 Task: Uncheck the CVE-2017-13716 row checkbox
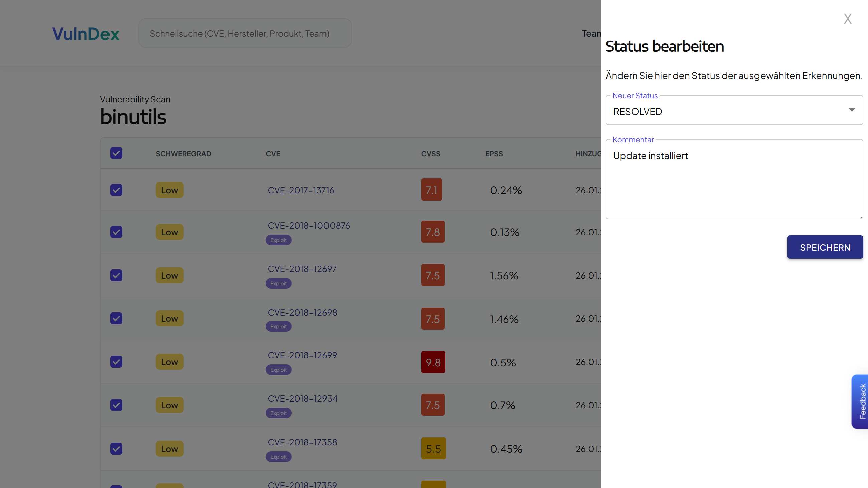(116, 190)
